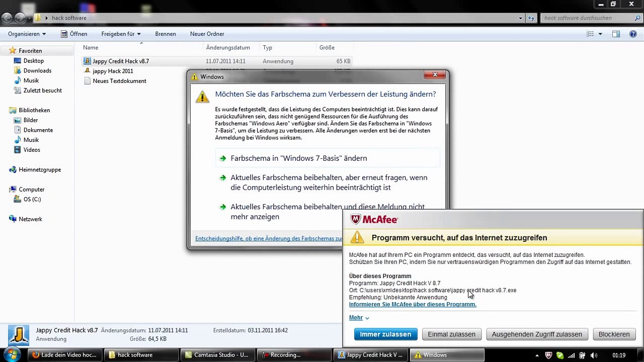
Task: Open Explorer help with the question mark
Action: tap(633, 34)
